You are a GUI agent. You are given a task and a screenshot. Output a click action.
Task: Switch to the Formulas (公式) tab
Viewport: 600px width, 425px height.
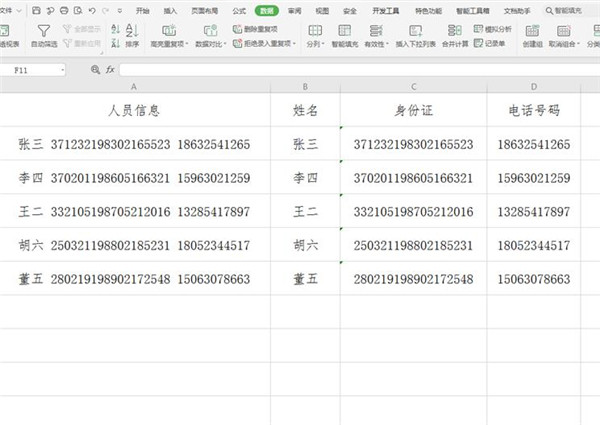(x=239, y=11)
